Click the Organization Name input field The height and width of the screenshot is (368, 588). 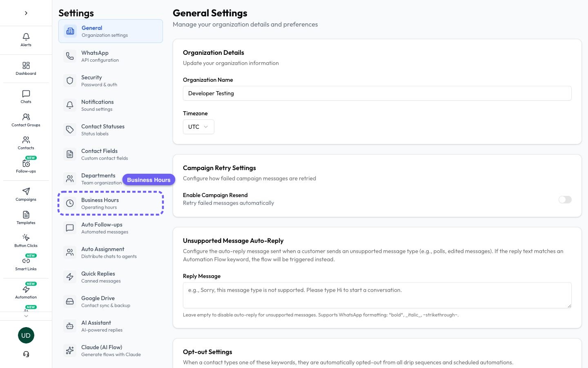pos(377,93)
